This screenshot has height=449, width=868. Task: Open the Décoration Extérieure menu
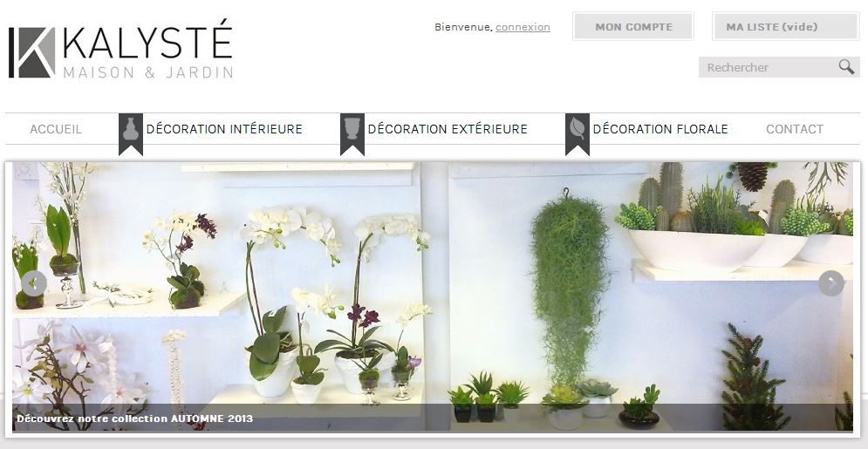coord(448,129)
